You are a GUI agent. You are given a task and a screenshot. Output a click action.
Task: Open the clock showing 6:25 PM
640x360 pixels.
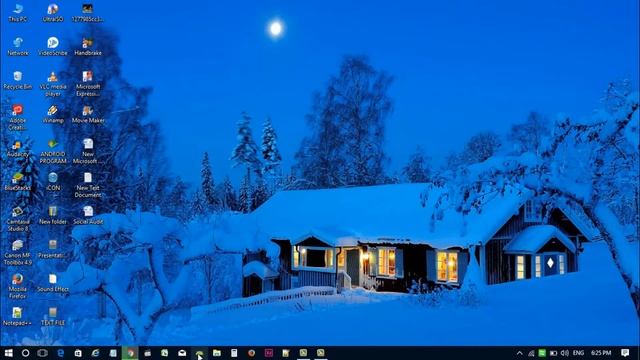(x=601, y=353)
